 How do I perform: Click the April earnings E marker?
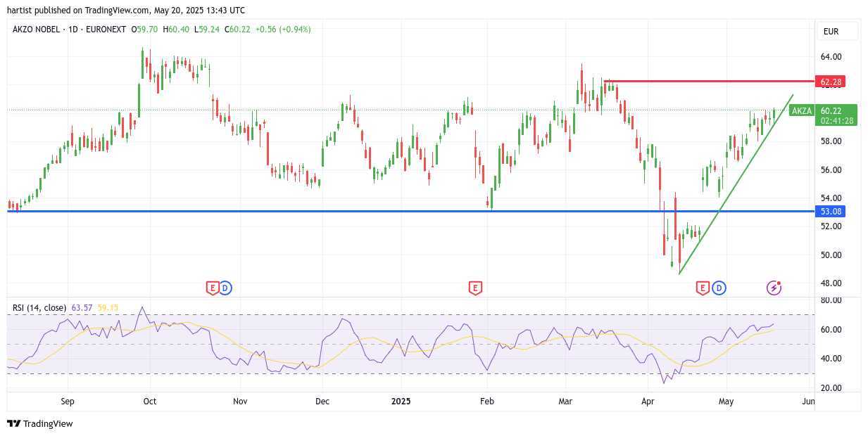tap(703, 288)
